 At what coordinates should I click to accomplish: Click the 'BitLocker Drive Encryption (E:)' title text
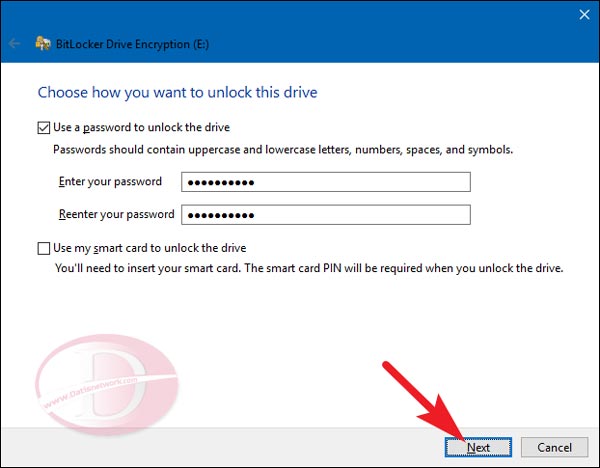click(132, 44)
